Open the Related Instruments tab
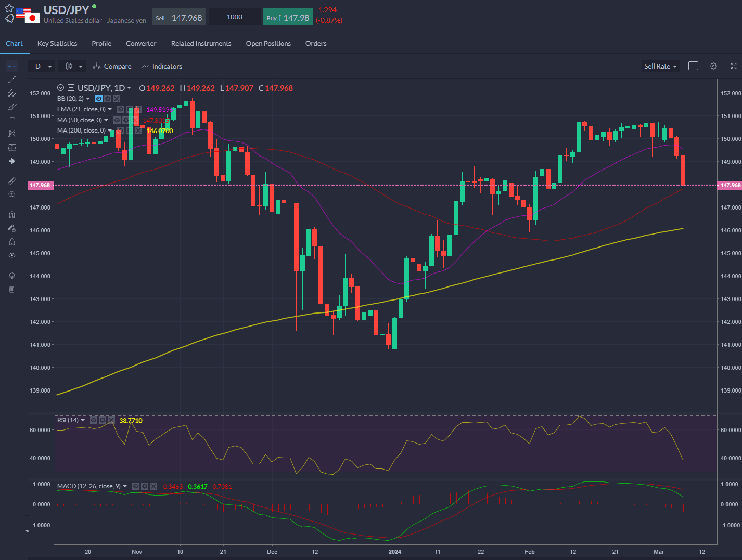 click(x=201, y=43)
